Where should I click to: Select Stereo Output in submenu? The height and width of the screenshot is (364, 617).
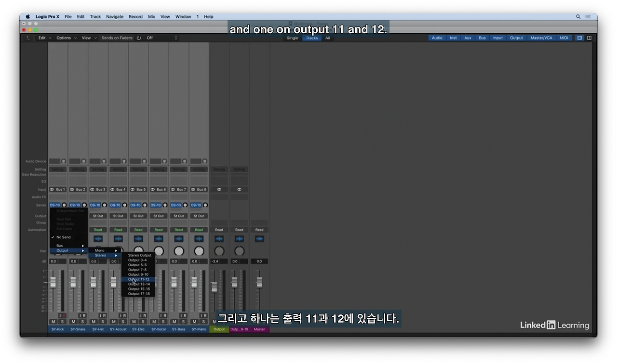pos(138,255)
